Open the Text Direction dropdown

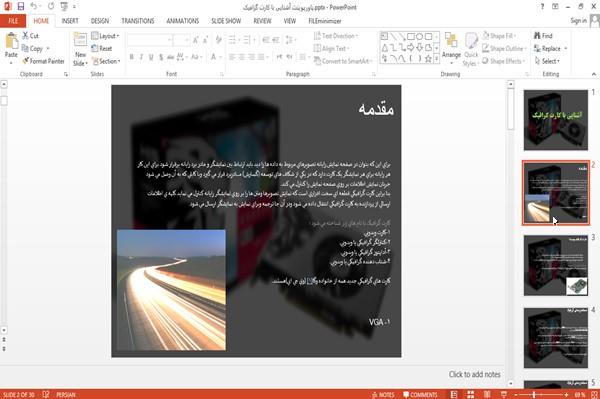[336, 36]
